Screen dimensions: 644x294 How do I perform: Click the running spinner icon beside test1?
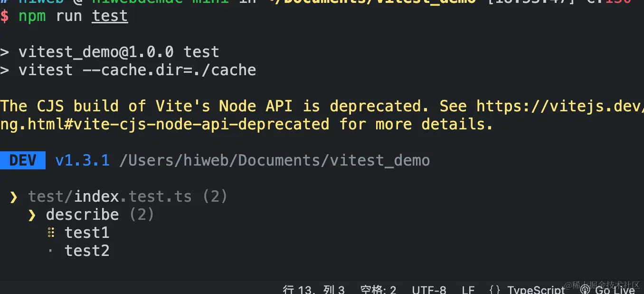pyautogui.click(x=51, y=233)
